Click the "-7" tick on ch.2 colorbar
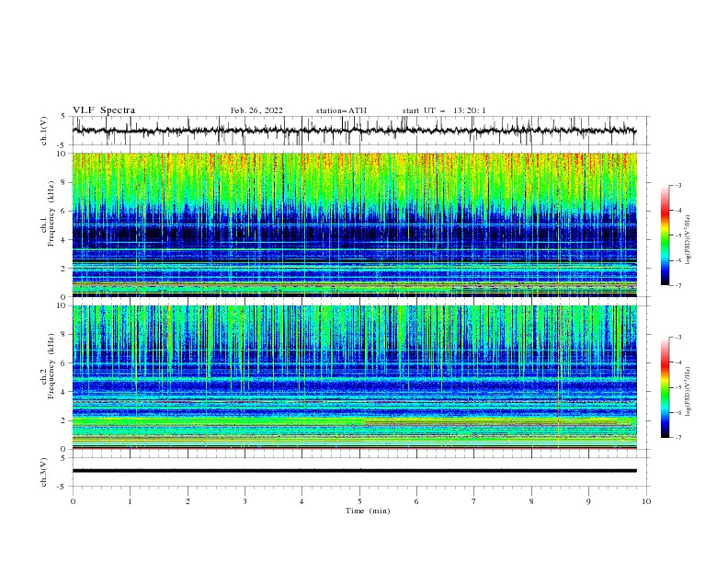This screenshot has height=563, width=728. 678,438
